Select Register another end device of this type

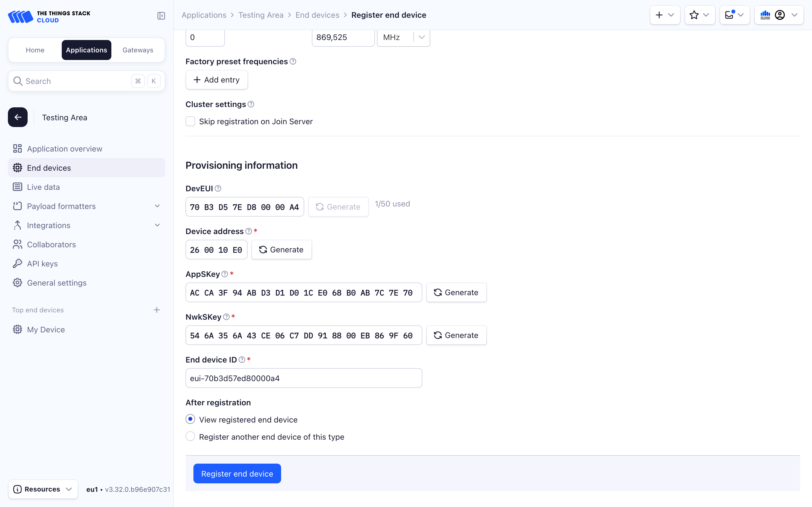(x=190, y=436)
